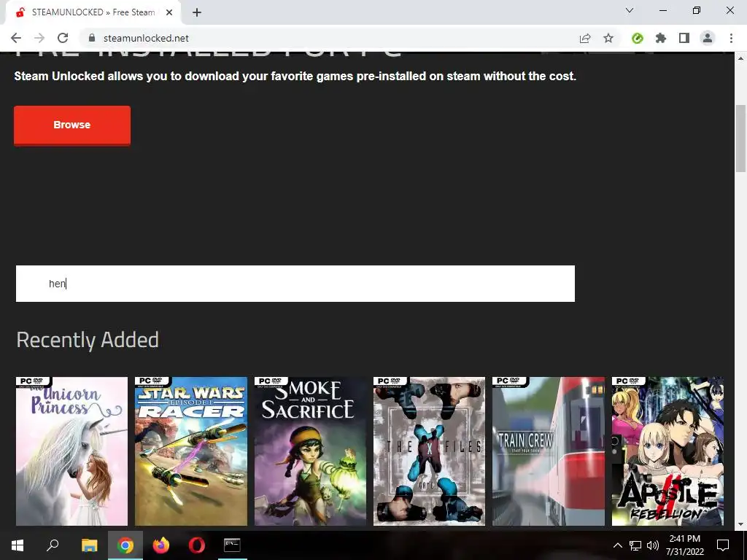Focus the search field containing 'hen'
Screen dimensions: 747x560
(295, 284)
